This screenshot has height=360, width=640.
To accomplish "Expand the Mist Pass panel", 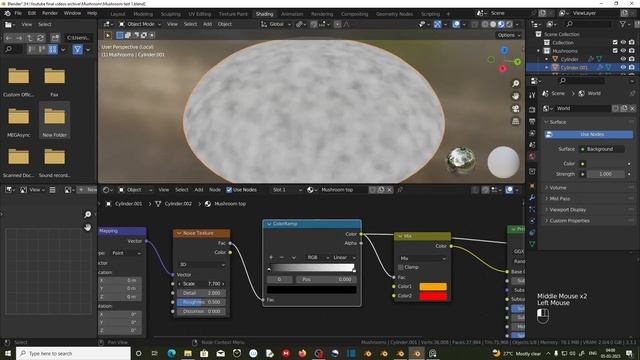I will coord(559,199).
